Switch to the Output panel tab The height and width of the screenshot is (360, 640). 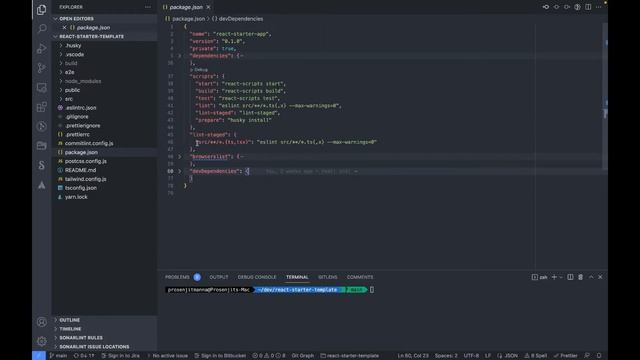(x=219, y=277)
